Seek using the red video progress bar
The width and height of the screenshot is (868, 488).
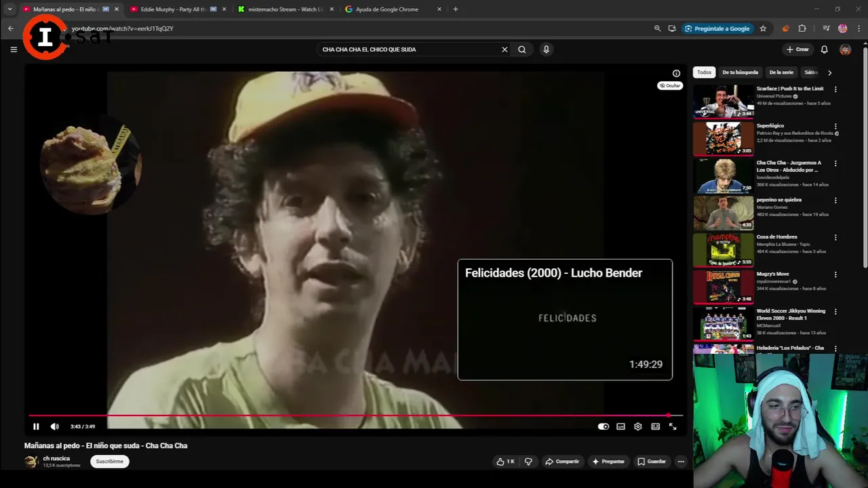pyautogui.click(x=355, y=415)
